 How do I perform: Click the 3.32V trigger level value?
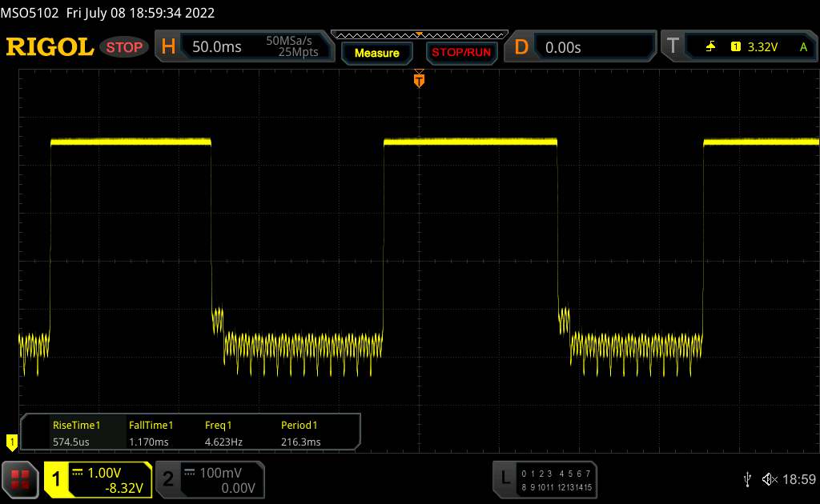[x=762, y=47]
